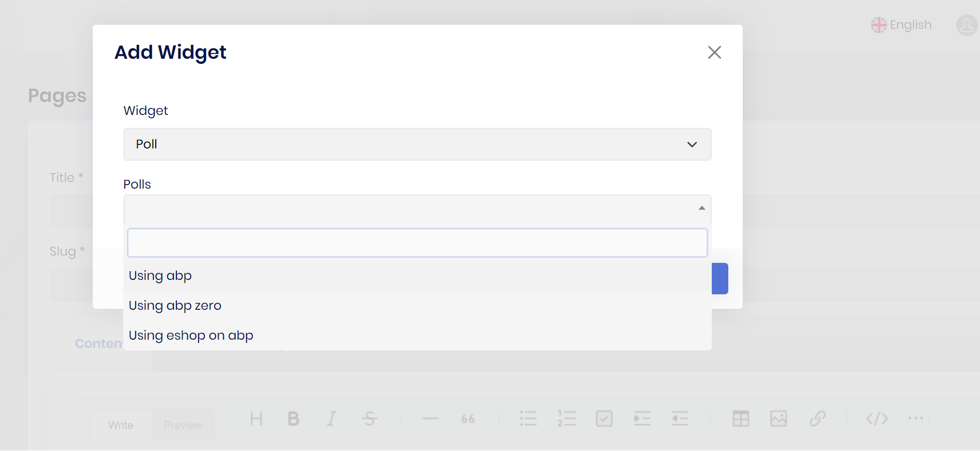
Task: Toggle bold formatting in editor toolbar
Action: point(293,419)
